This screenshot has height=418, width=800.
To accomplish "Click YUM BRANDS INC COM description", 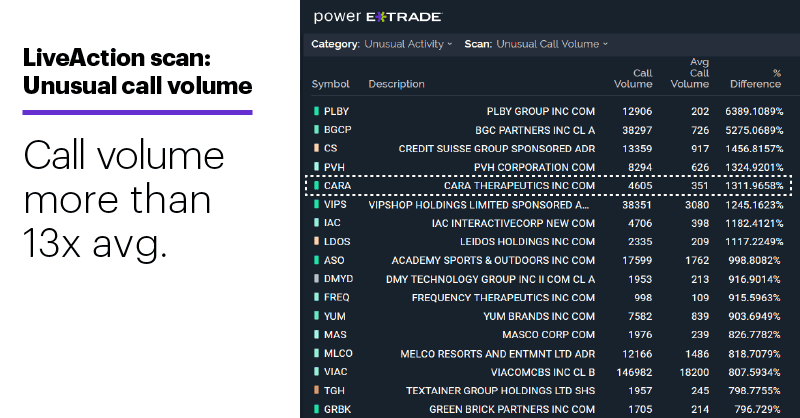I will [539, 316].
